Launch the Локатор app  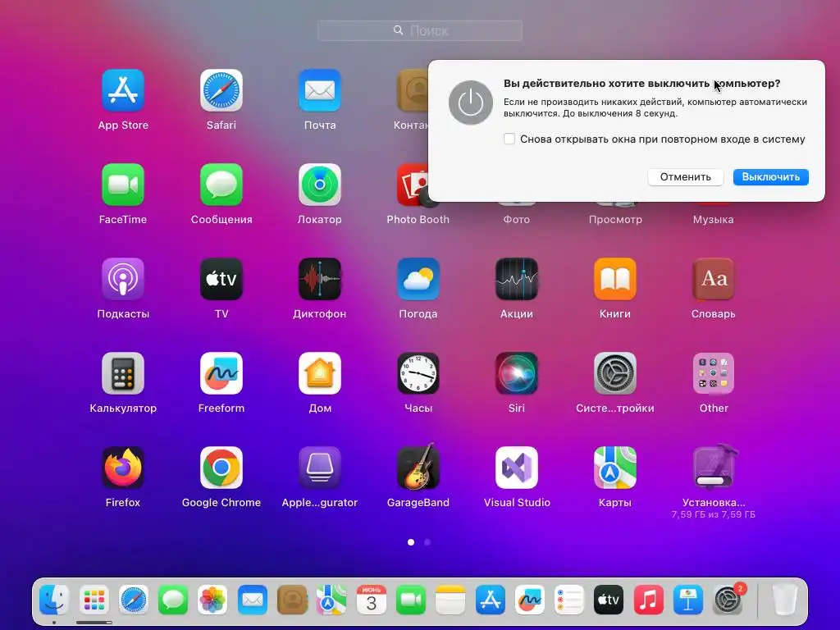[320, 185]
